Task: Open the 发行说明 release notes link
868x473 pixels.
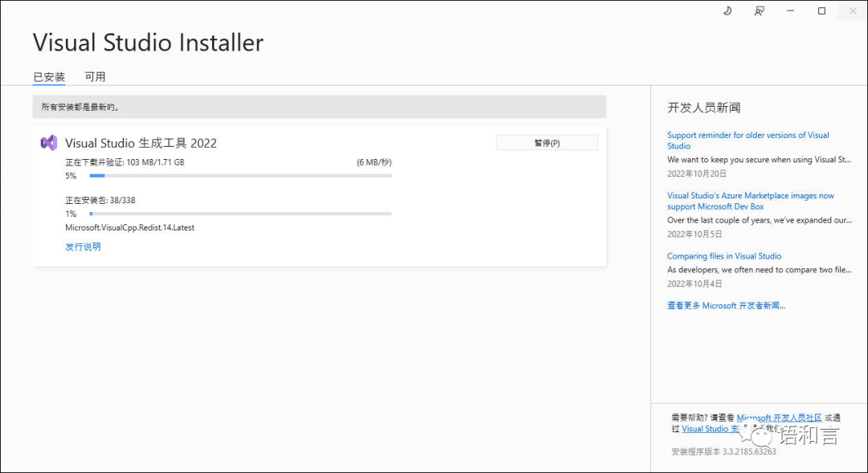Action: coord(83,247)
